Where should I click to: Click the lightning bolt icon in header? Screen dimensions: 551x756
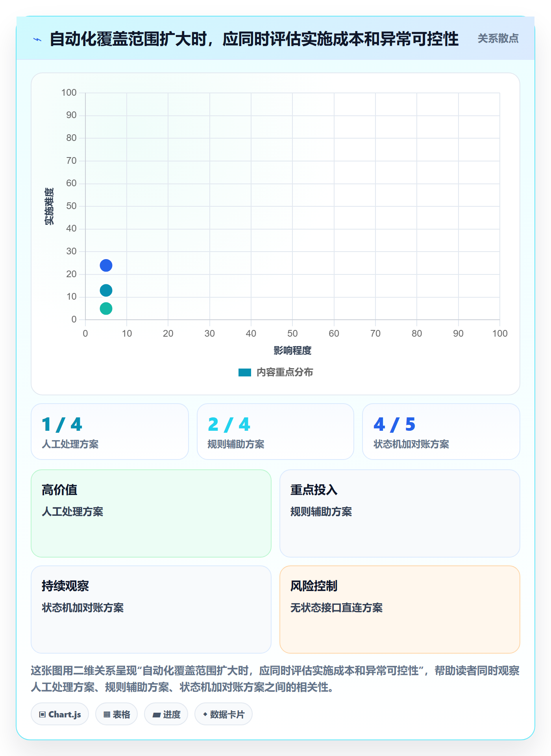pyautogui.click(x=37, y=39)
